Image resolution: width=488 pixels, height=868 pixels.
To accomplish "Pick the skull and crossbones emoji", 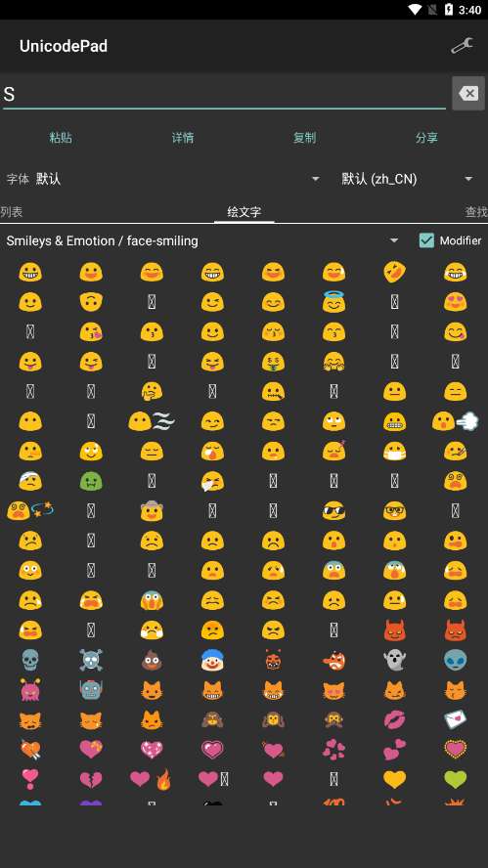I will pyautogui.click(x=91, y=660).
